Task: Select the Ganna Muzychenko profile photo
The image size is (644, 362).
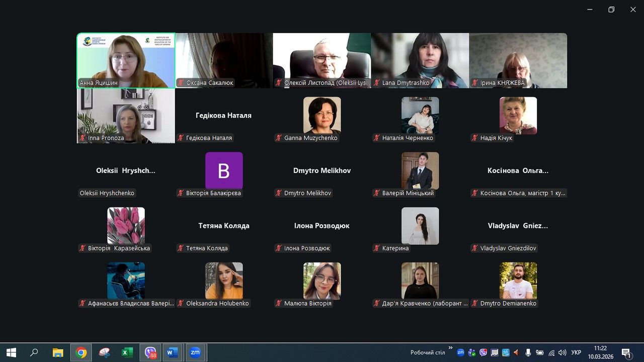Action: click(x=322, y=115)
